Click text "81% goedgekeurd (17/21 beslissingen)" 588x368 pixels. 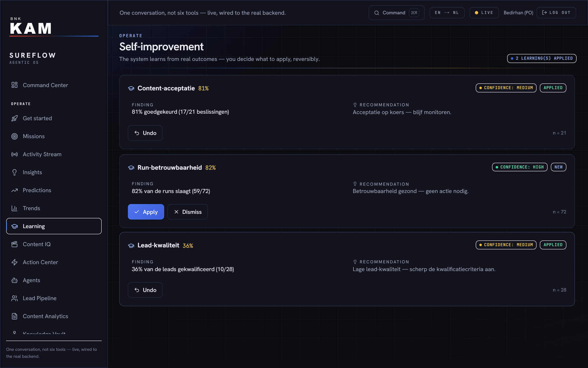pos(180,112)
